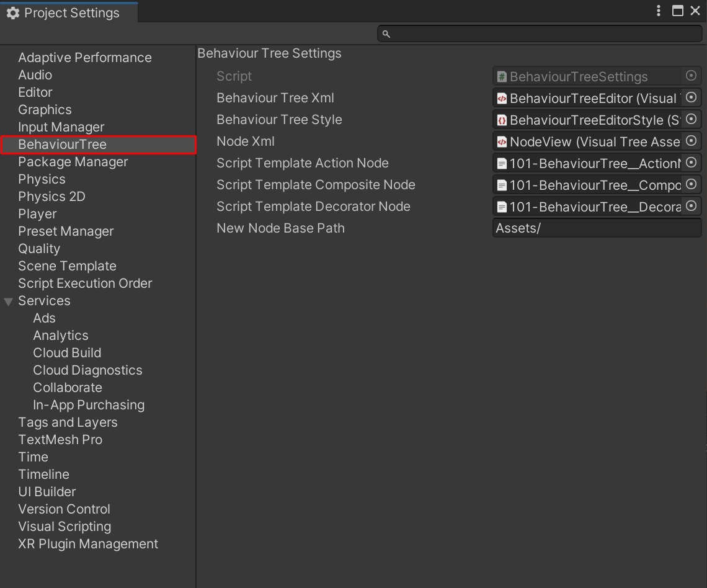This screenshot has width=707, height=588.
Task: Open In-App Purchasing under Services
Action: tap(88, 405)
